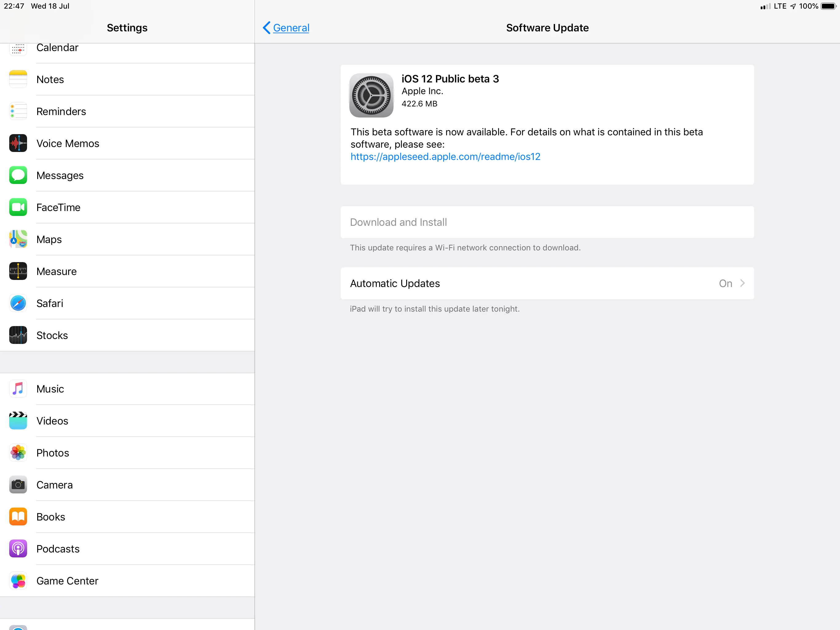Select the Safari compass icon
Viewport: 840px width, 630px height.
[x=18, y=303]
